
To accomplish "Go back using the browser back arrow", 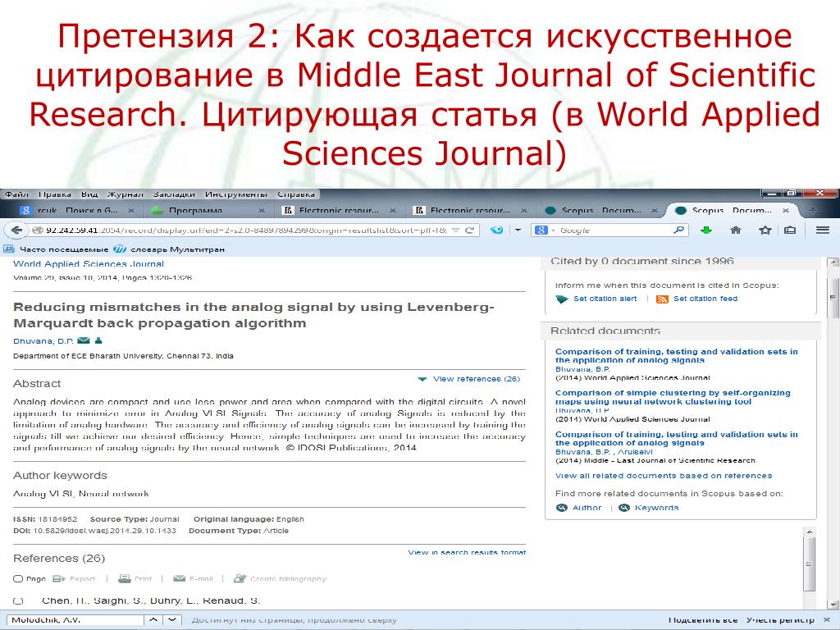I will tap(16, 231).
